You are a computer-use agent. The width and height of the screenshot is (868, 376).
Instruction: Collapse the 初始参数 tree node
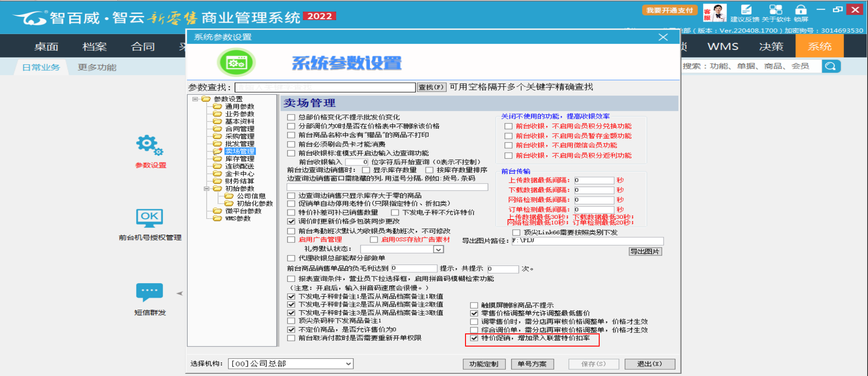pos(207,189)
